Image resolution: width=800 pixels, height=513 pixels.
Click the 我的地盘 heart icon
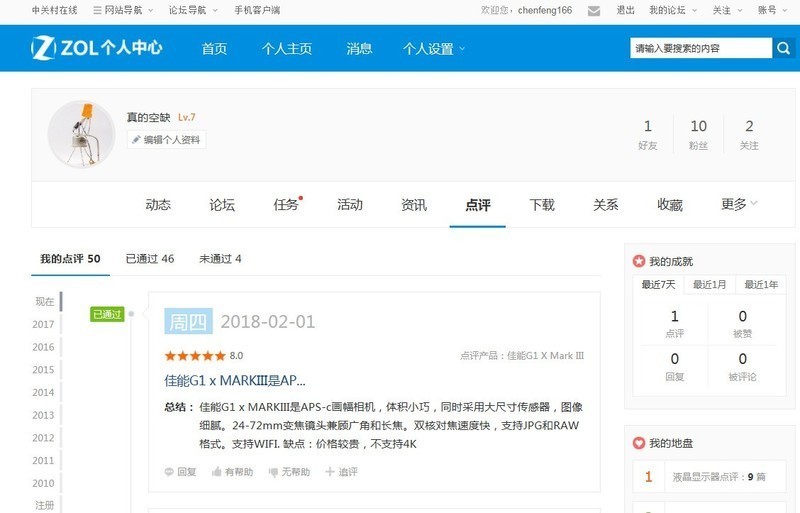click(x=639, y=443)
